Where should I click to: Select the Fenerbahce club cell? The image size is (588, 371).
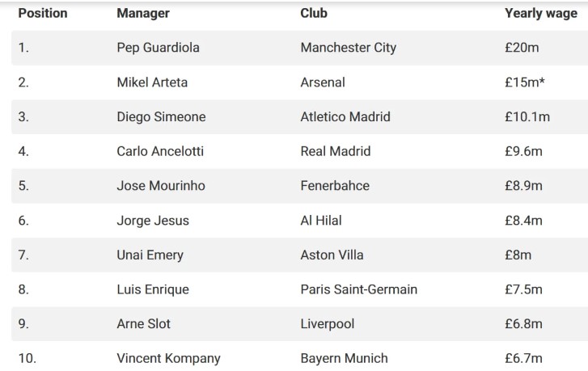click(334, 186)
